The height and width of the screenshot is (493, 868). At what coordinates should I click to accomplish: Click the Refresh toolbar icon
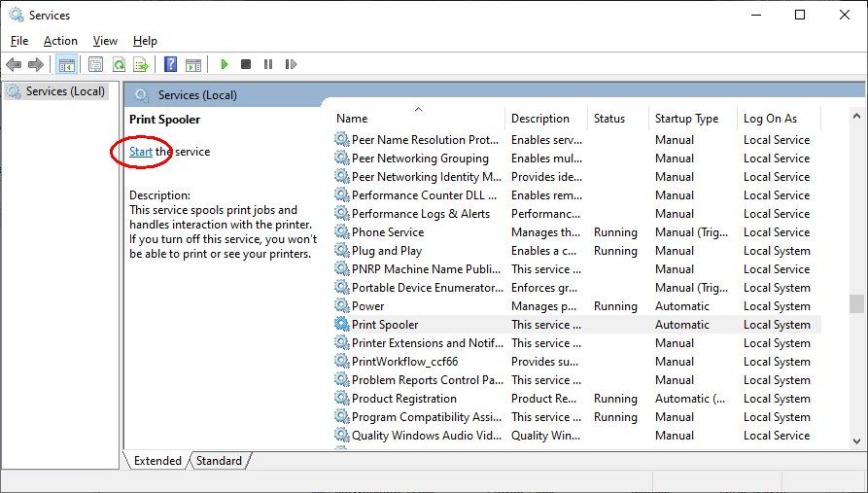119,64
